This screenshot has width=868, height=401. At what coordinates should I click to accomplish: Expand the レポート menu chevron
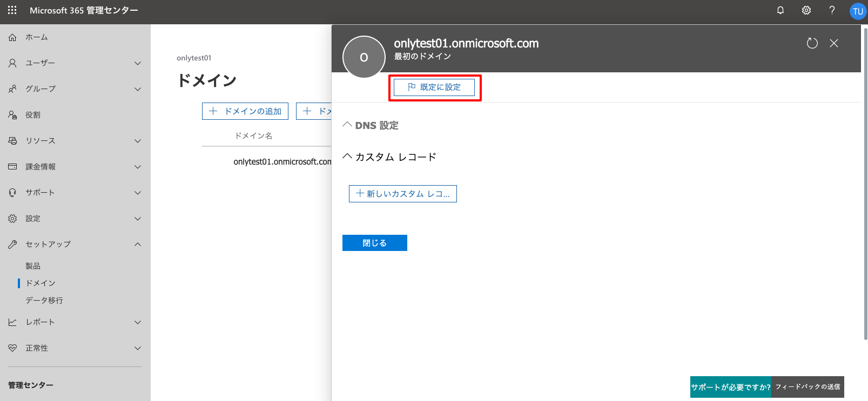(138, 322)
